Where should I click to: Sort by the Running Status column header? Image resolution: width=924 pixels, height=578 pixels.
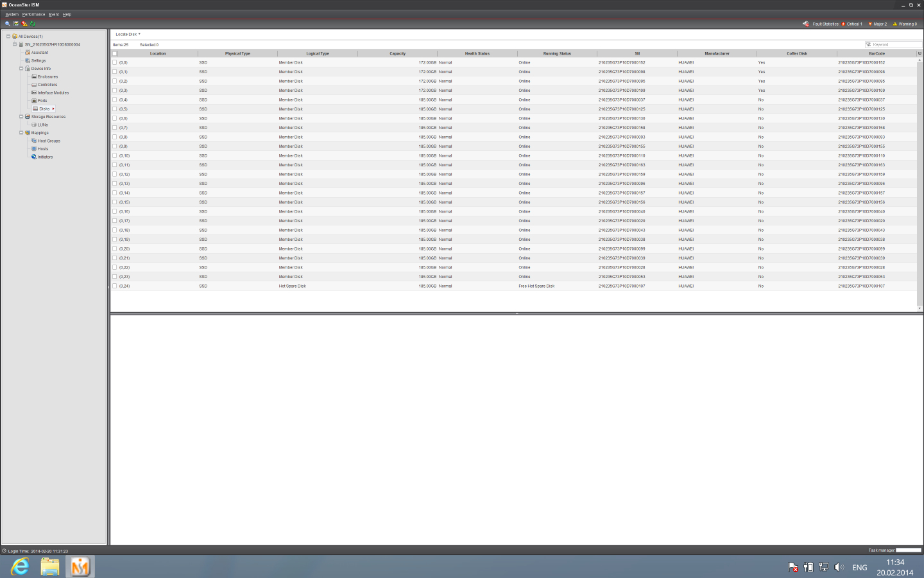[557, 53]
